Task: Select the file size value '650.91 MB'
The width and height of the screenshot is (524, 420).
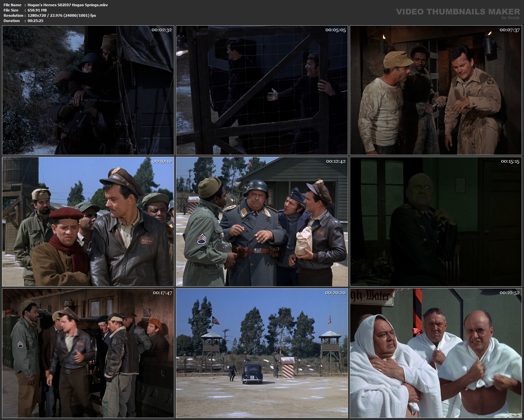Action: (x=37, y=10)
